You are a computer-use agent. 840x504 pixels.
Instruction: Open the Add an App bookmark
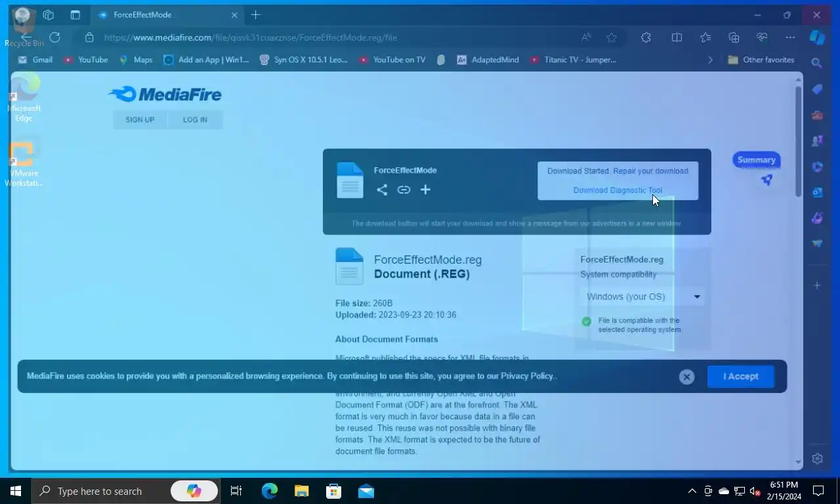tap(206, 60)
